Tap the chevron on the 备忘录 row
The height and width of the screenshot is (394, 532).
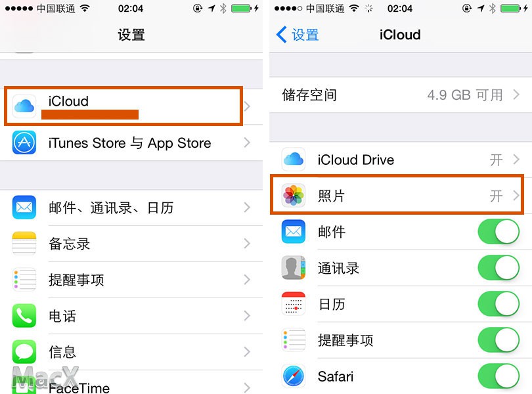[x=247, y=244]
